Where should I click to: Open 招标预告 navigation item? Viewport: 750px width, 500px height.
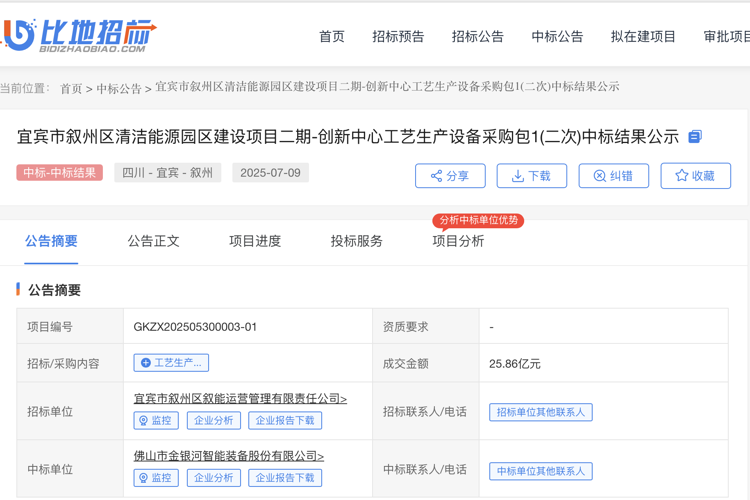[x=398, y=36]
